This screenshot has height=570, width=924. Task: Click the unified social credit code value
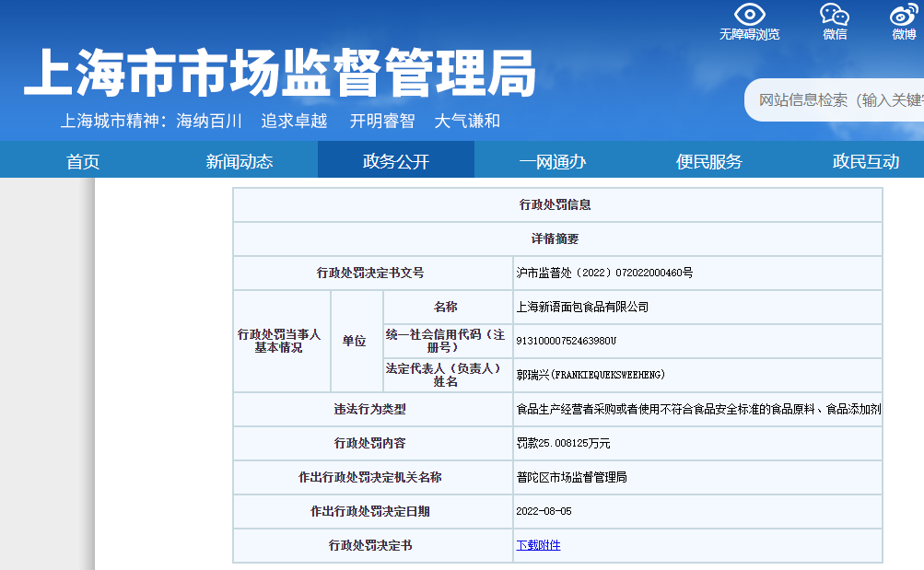tap(567, 341)
